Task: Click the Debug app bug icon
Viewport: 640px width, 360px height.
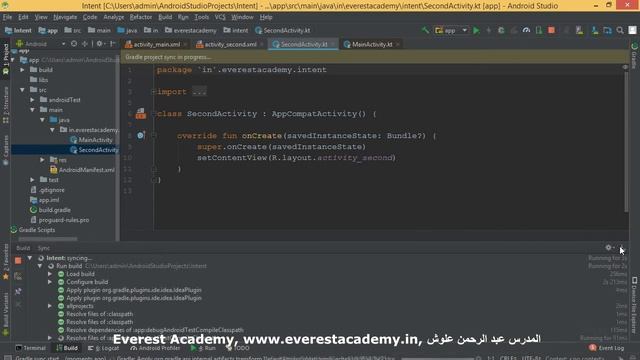Action: pos(501,30)
